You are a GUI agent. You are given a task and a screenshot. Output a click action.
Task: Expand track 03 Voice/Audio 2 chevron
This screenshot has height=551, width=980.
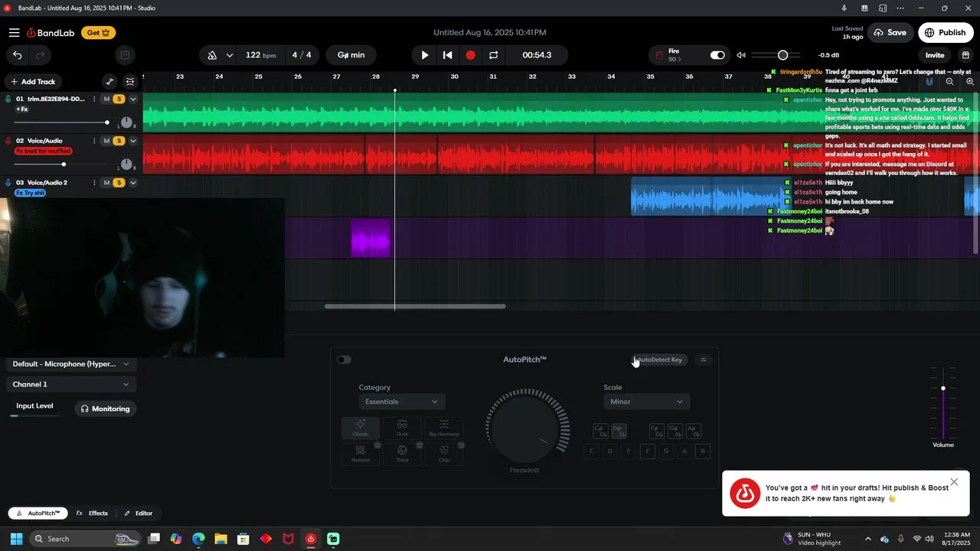point(133,183)
